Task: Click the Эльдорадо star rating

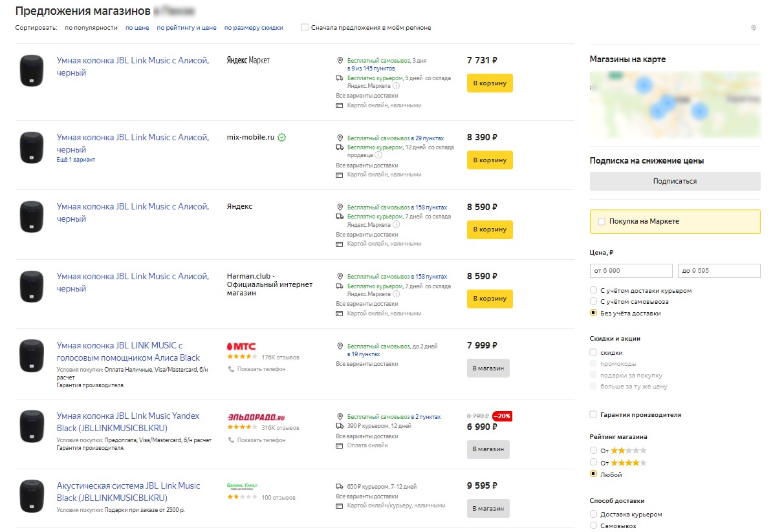Action: pos(242,427)
